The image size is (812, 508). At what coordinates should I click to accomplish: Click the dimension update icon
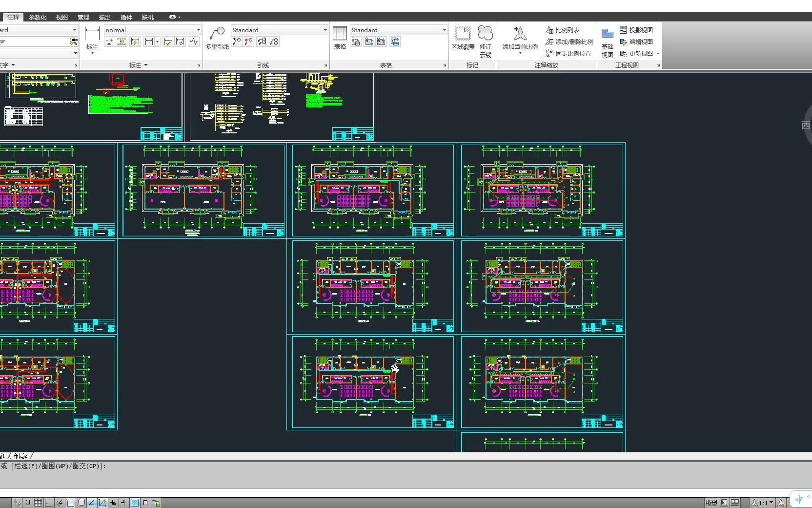[x=181, y=42]
